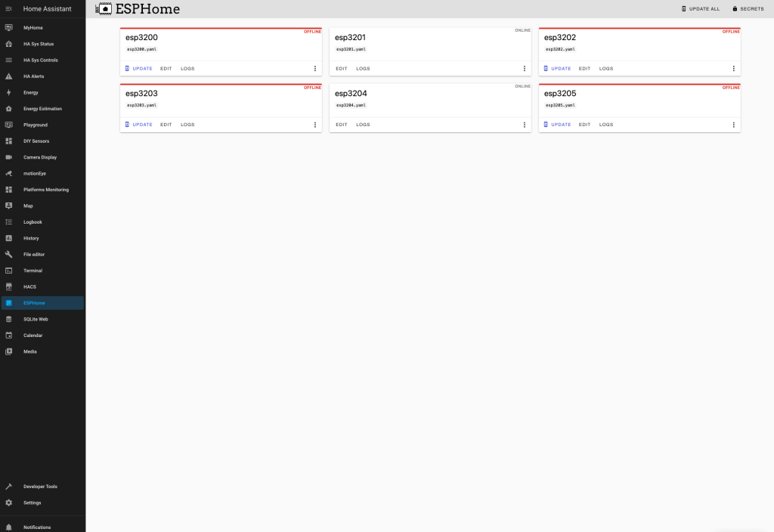Open the three-dot menu for esp3201
The image size is (774, 532).
(x=525, y=69)
